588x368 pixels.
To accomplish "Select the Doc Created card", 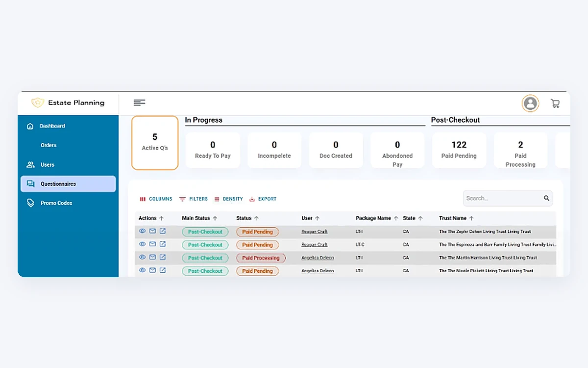I will pos(336,150).
